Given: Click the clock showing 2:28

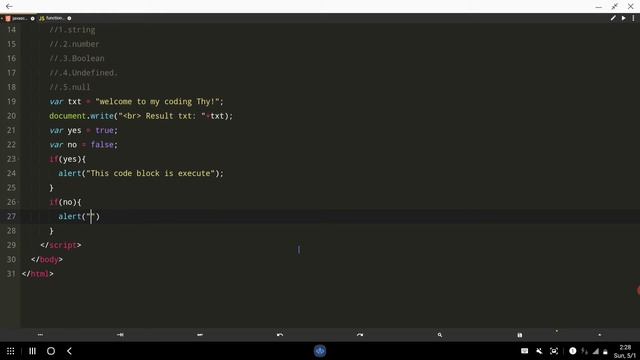Looking at the screenshot, I should 625,347.
